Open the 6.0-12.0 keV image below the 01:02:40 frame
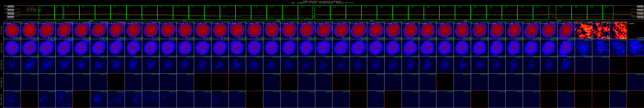The image size is (644, 108). [x=12, y=48]
